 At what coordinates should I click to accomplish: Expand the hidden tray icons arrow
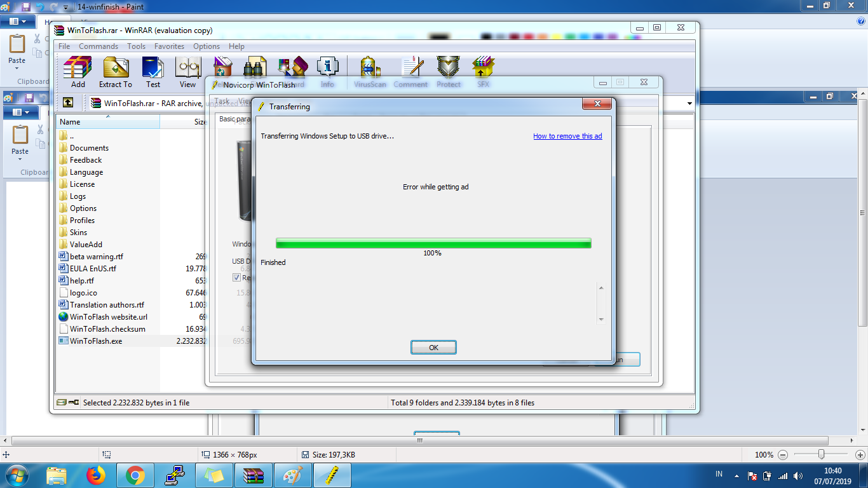[x=736, y=475]
